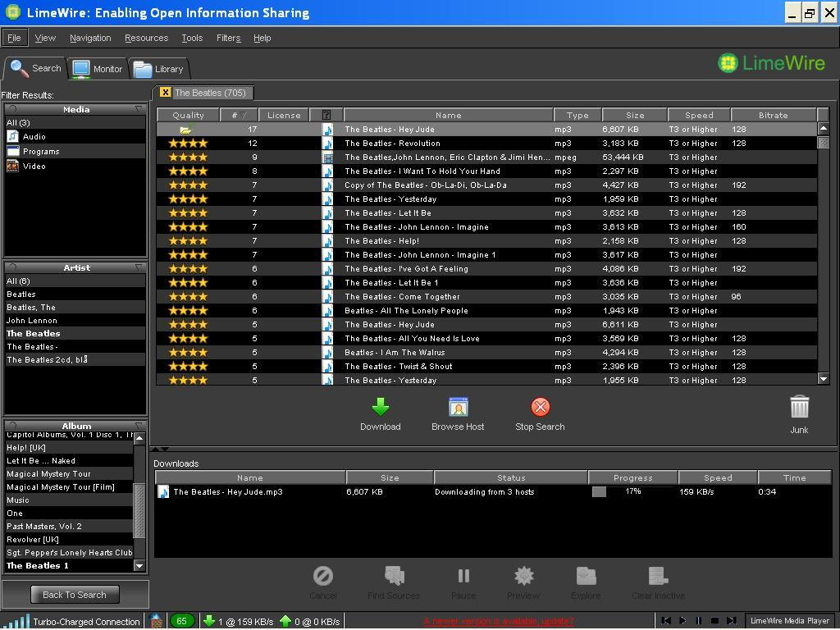Click the download progress bar at 17%
Screen dimensions: 840x630
(x=632, y=491)
